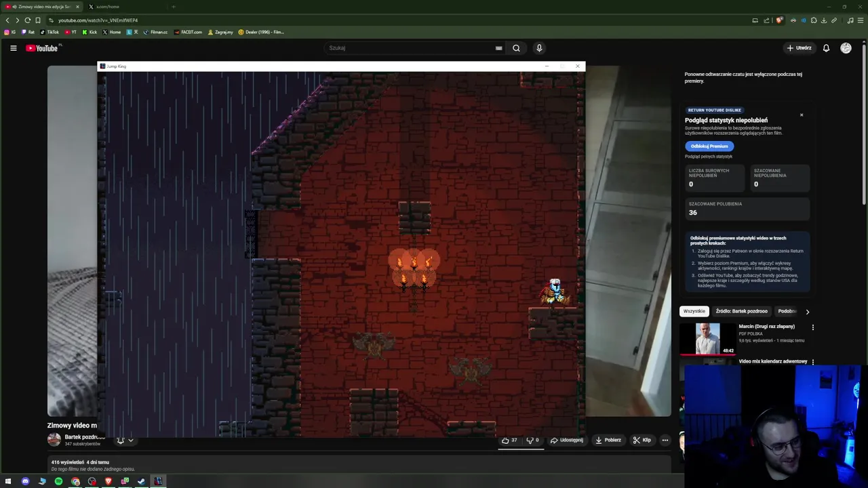Screen dimensions: 868x488
Task: Open Podgląd pełnych statystyk link
Action: (709, 157)
